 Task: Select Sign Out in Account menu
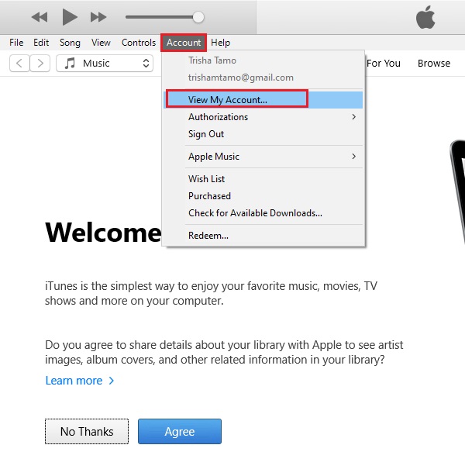[263, 134]
